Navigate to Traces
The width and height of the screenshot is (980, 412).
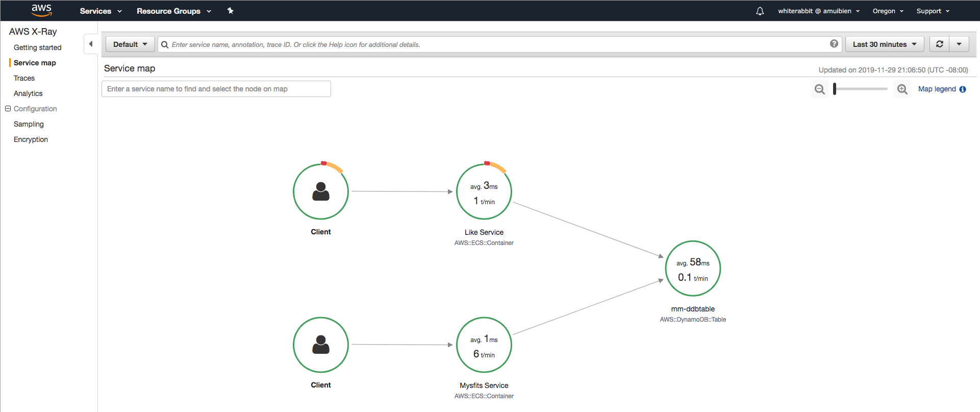(x=24, y=78)
